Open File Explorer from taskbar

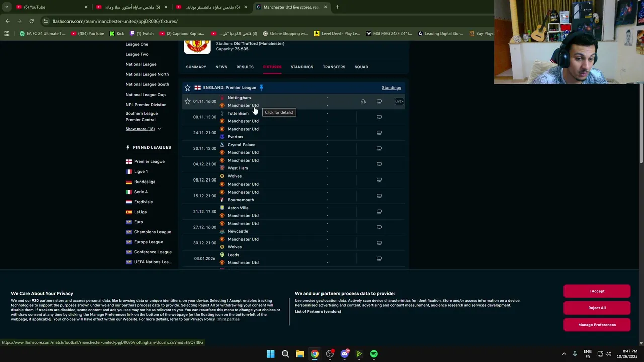pos(300,354)
